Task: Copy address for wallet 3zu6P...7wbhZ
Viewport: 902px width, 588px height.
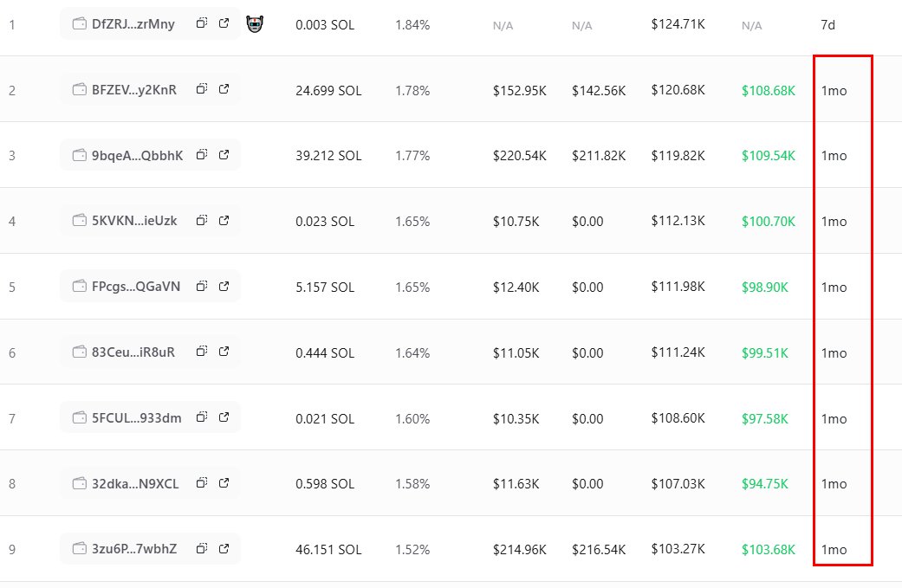Action: coord(202,550)
